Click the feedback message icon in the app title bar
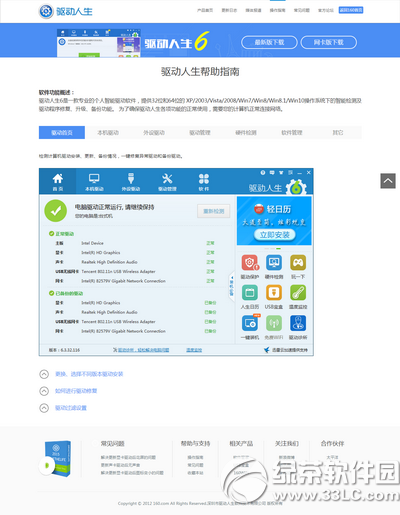Image resolution: width=400 pixels, height=515 pixels. pyautogui.click(x=272, y=173)
